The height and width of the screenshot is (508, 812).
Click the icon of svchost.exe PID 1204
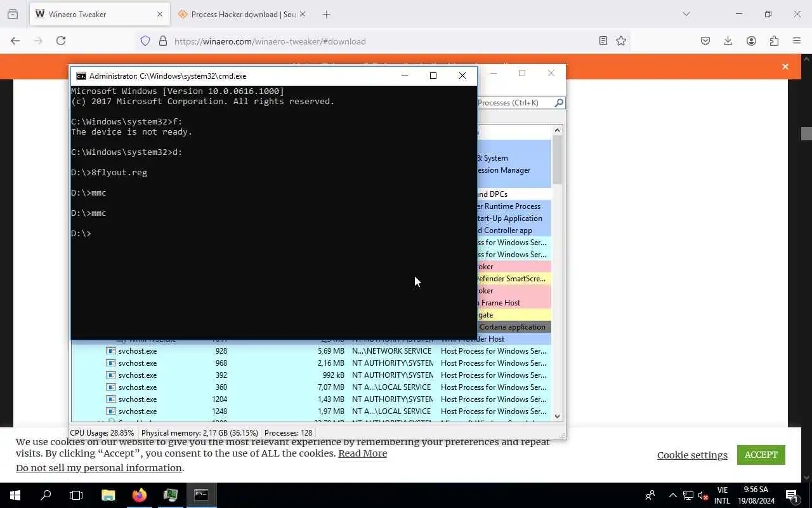tap(111, 399)
